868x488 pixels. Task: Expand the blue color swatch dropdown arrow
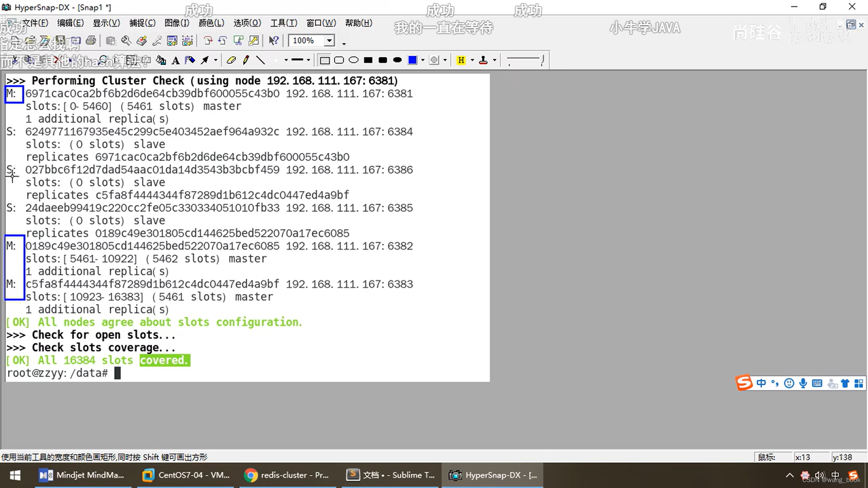[423, 60]
